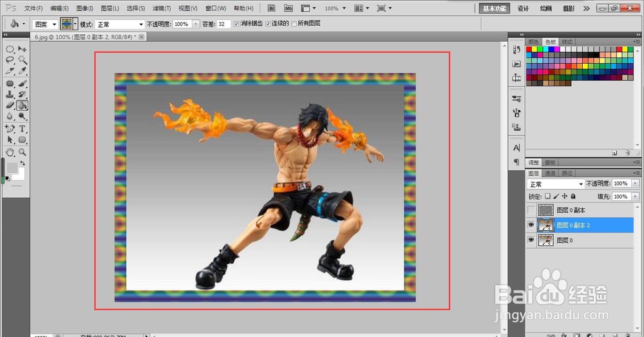
Task: Toggle lock all for the layer
Action: click(x=573, y=197)
